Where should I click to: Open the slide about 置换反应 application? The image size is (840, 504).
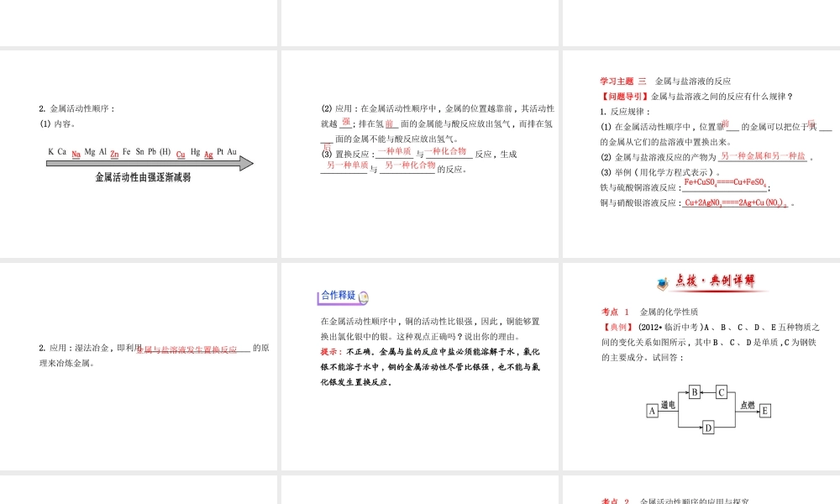coord(419,154)
